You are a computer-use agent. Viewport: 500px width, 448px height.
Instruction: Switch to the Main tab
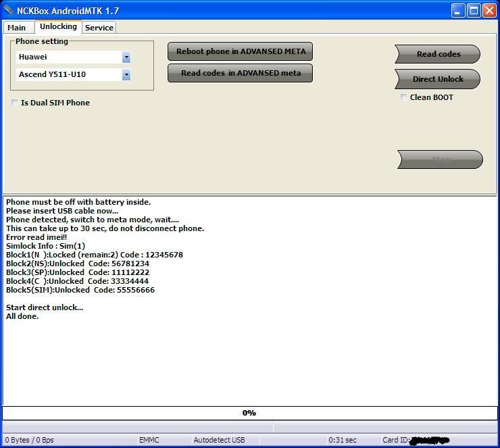point(17,28)
